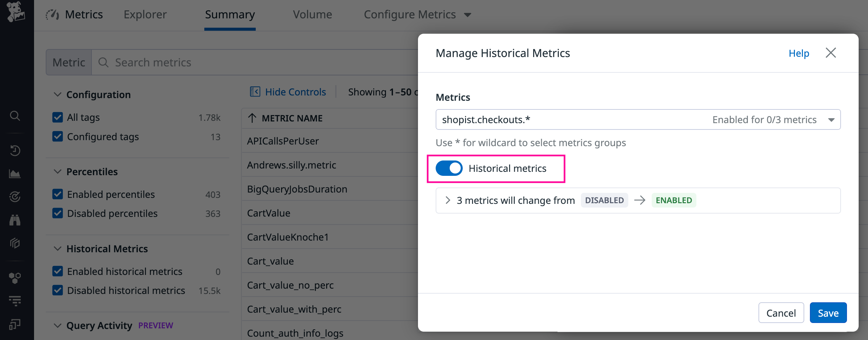Select the area chart metrics icon
Viewport: 868px width, 340px height.
click(x=15, y=174)
